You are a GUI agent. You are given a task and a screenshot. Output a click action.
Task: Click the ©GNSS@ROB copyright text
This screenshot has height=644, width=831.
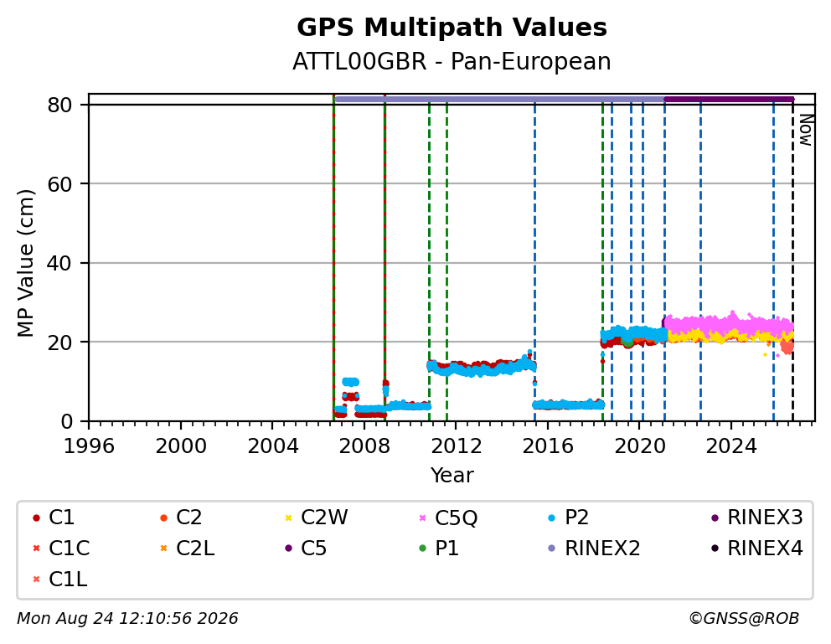tap(744, 618)
